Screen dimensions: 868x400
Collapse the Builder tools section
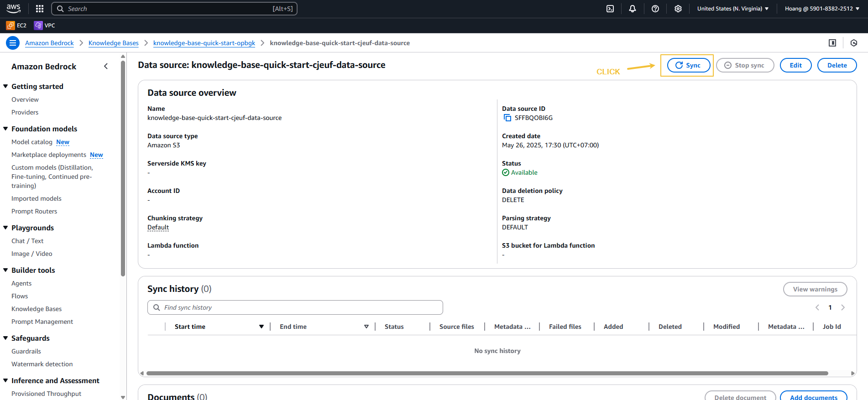(6, 270)
